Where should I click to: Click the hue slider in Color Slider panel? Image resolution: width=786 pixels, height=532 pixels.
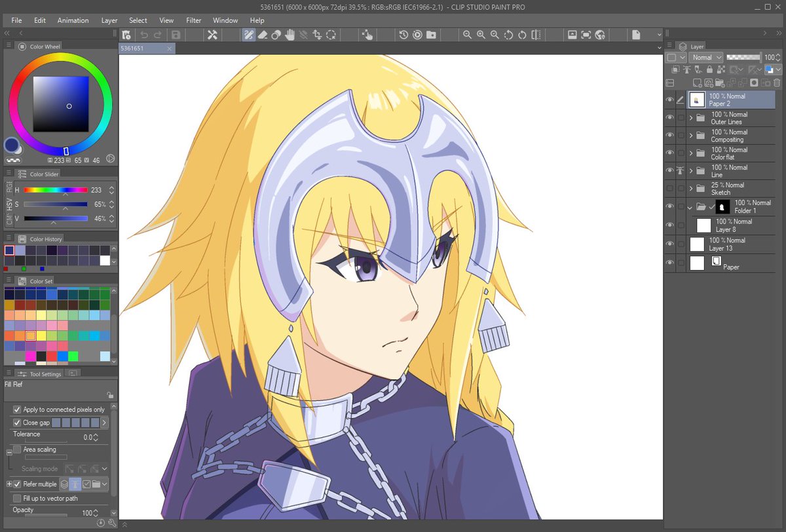coord(56,190)
